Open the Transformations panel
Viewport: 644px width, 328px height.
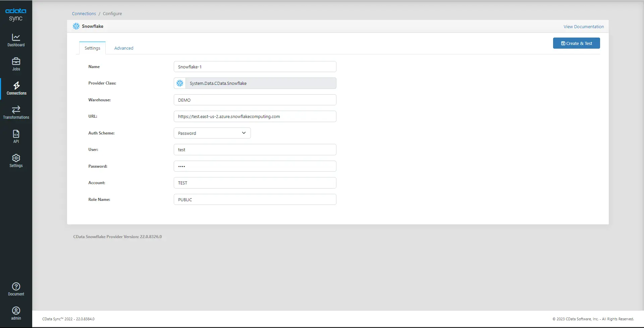tap(16, 112)
